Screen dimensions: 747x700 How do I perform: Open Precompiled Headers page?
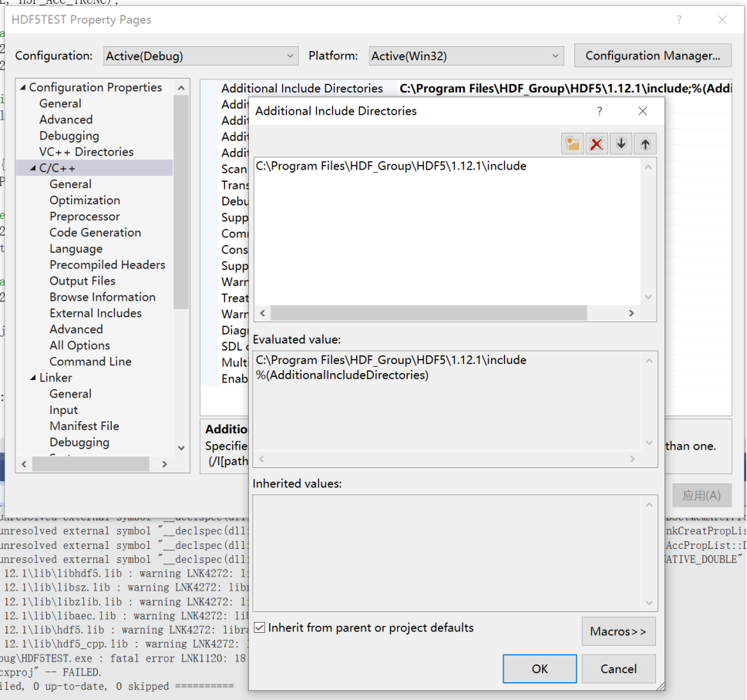[x=108, y=264]
